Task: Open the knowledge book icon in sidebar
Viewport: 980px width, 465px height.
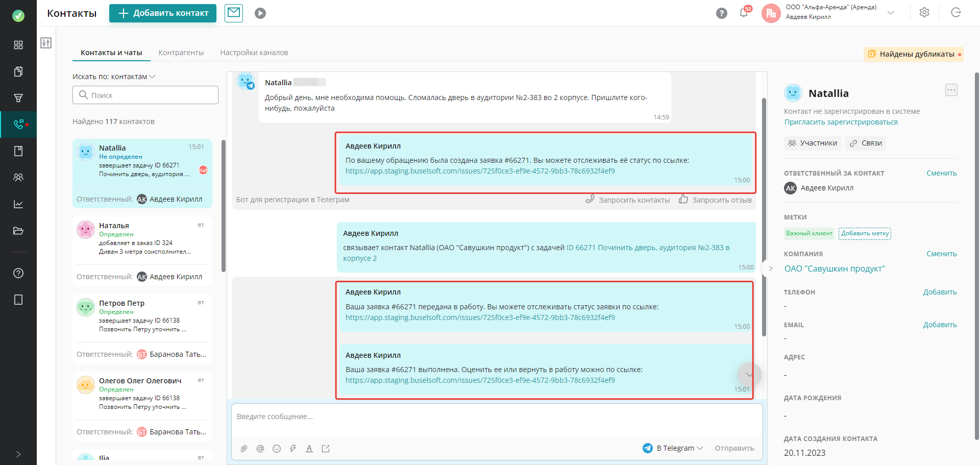Action: (x=18, y=151)
